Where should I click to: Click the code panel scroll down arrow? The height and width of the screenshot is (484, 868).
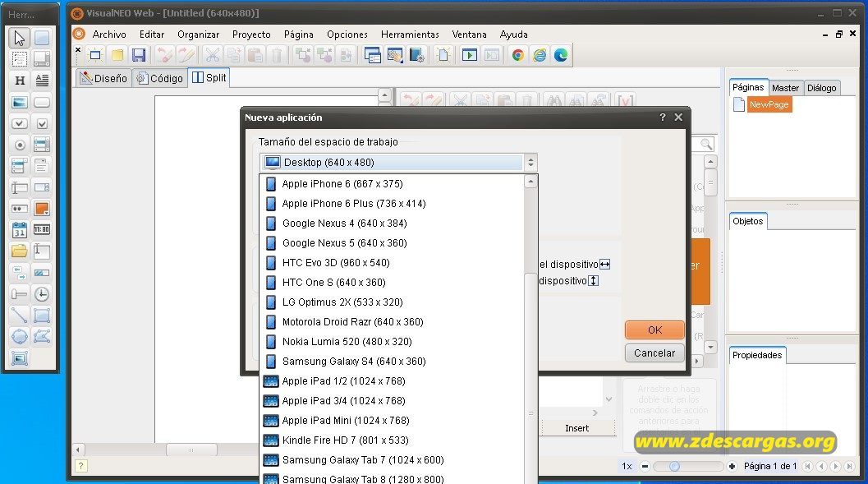point(711,348)
